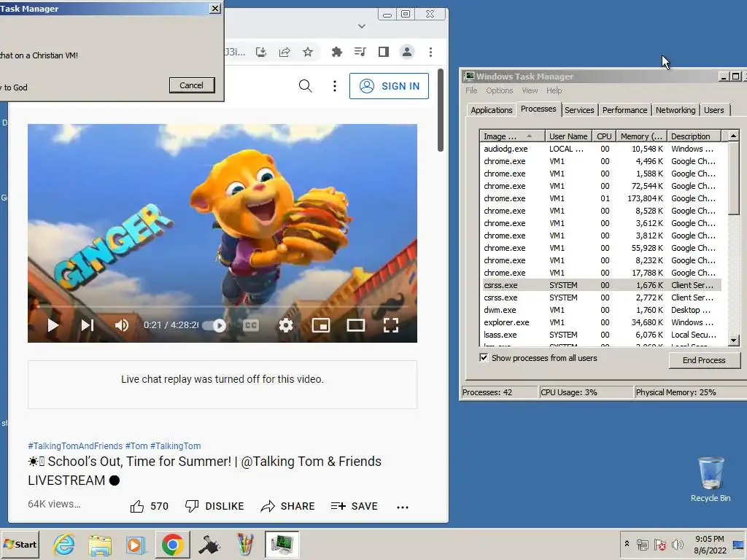
Task: Select the dwm.exe process row
Action: click(602, 310)
